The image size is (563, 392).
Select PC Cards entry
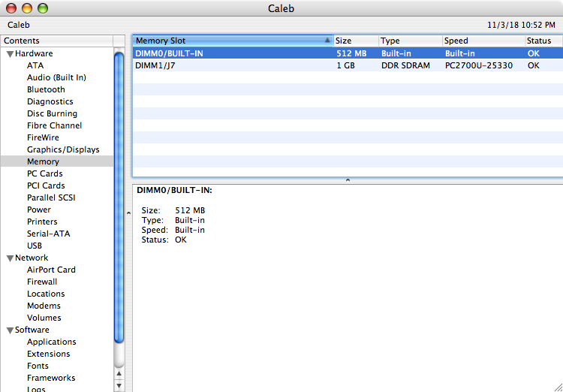(x=44, y=173)
